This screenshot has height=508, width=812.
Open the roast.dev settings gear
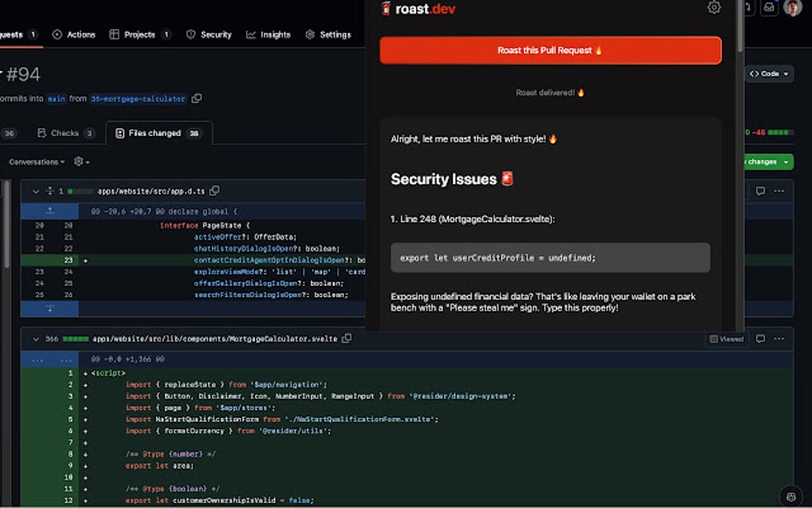tap(714, 8)
